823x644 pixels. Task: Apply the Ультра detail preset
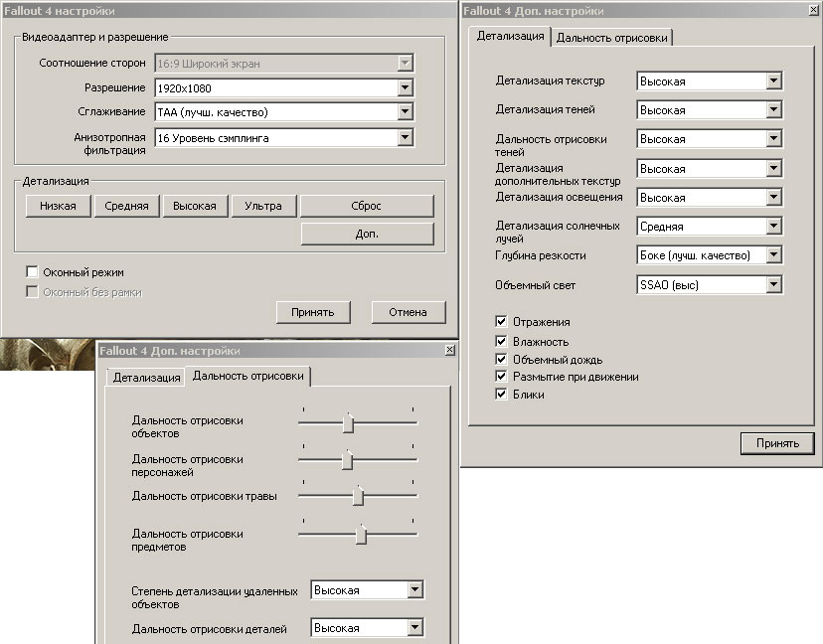coord(263,206)
